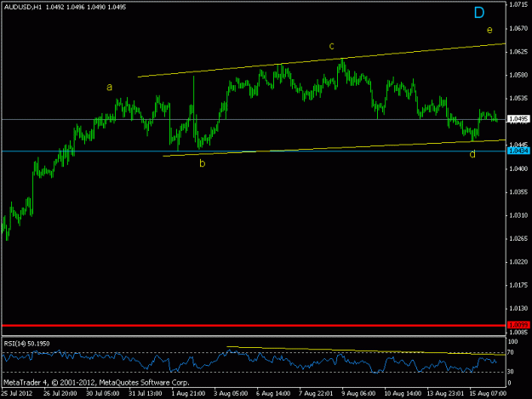
Task: Click the 13 Aug 23:01 time axis label
Action: 445,393
